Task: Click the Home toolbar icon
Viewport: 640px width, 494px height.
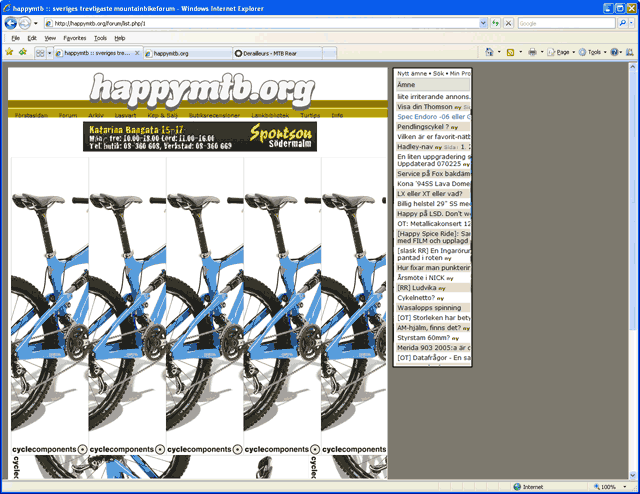Action: click(489, 52)
